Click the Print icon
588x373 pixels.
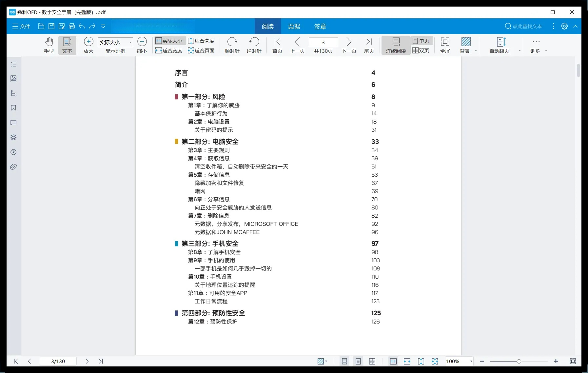[x=72, y=27]
